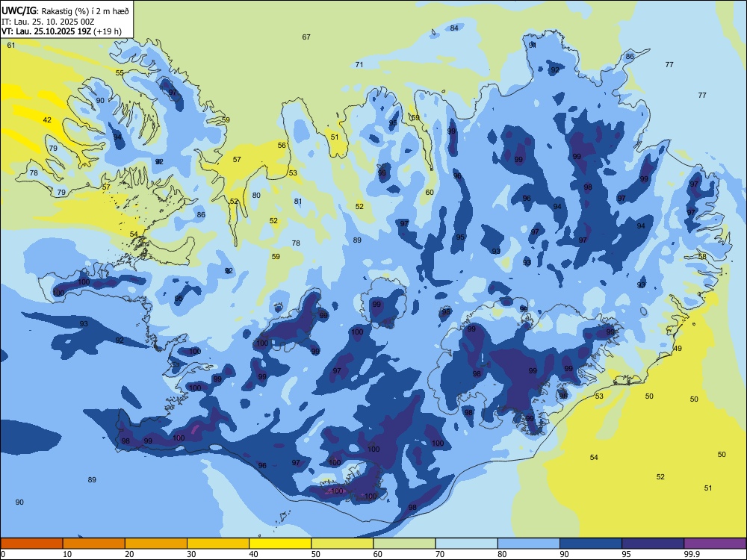747x560 pixels.
Task: Select the pale green 60–70 legend swatch
Action: point(404,544)
